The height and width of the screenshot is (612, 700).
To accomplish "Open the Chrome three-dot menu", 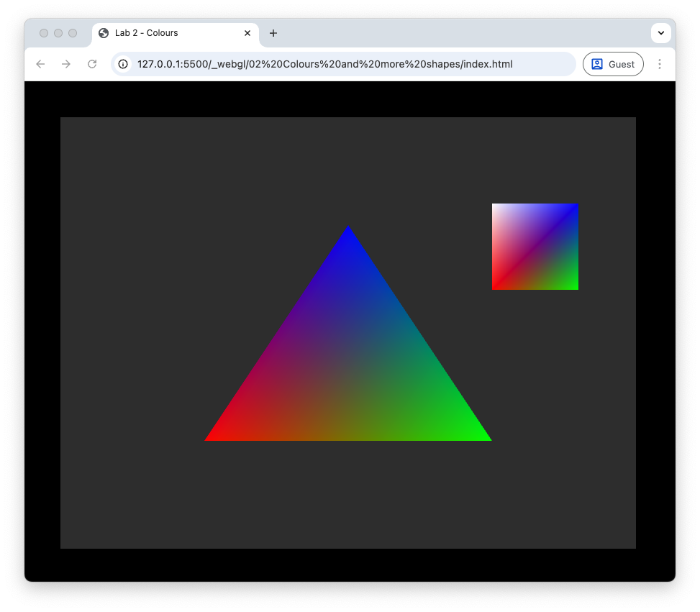I will [660, 64].
